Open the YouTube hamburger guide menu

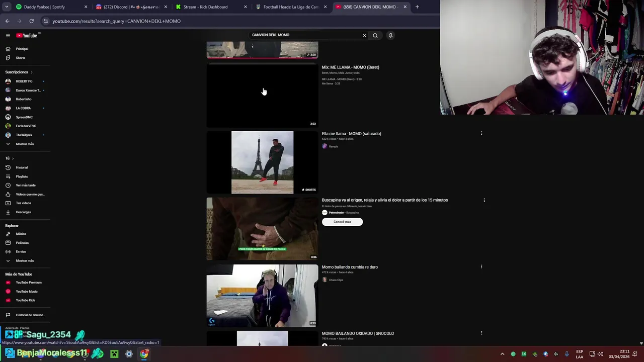8,35
